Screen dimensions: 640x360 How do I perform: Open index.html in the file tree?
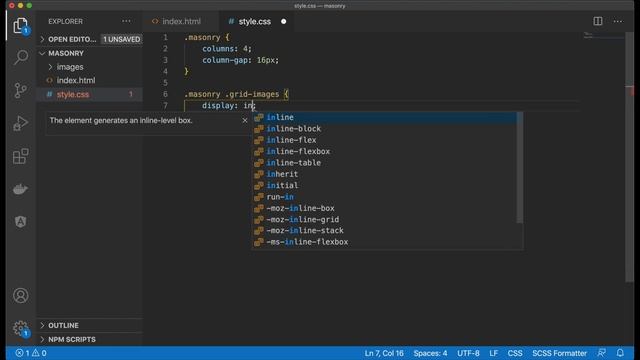point(76,80)
